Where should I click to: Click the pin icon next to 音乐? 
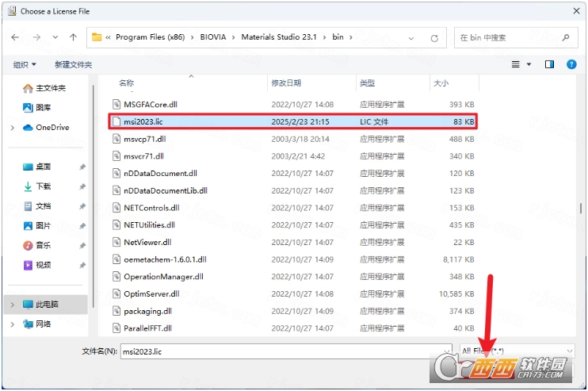point(82,246)
